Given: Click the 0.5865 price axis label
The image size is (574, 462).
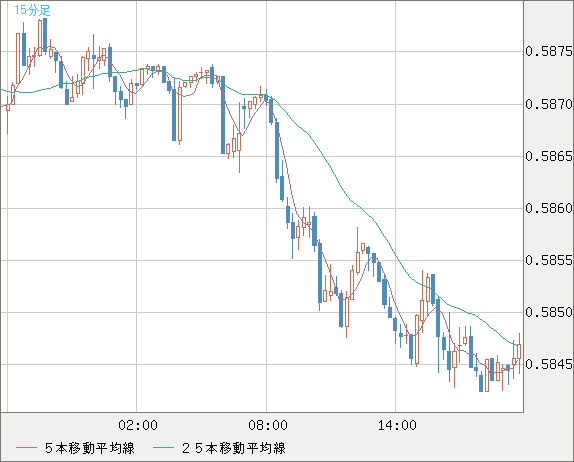Looking at the screenshot, I should pos(549,156).
